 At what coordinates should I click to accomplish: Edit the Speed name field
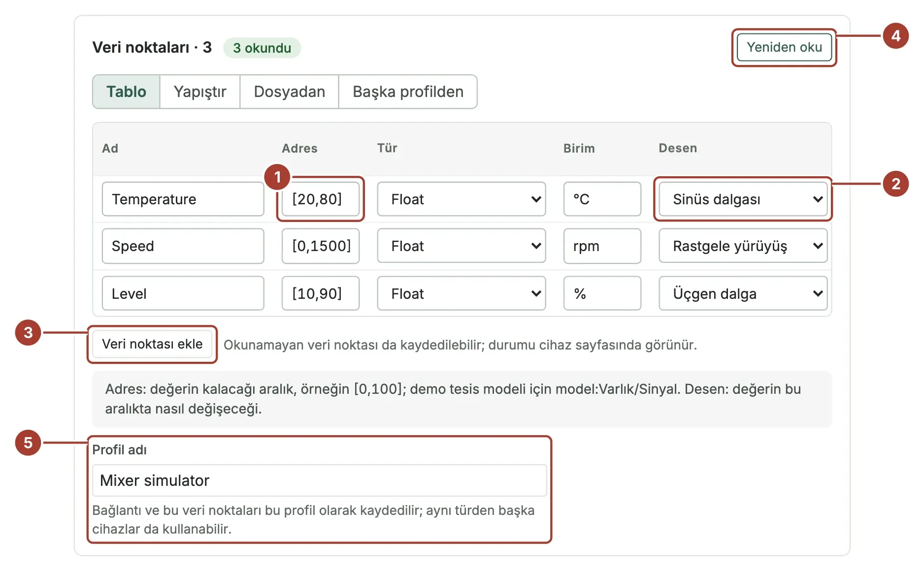(x=183, y=246)
